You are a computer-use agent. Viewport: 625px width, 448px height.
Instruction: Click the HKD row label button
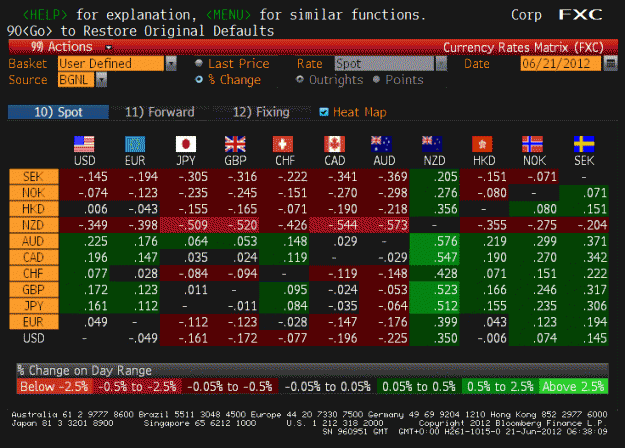(x=34, y=209)
